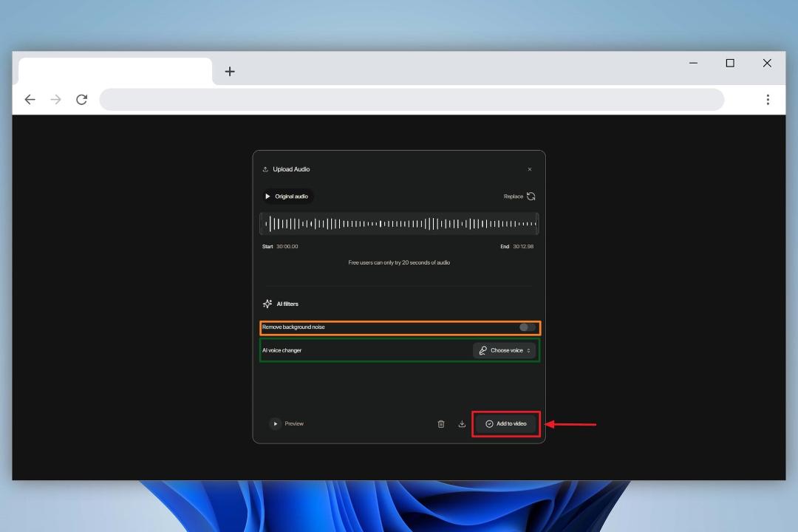Click the End time value
Screen dimensions: 798x532
(523, 246)
